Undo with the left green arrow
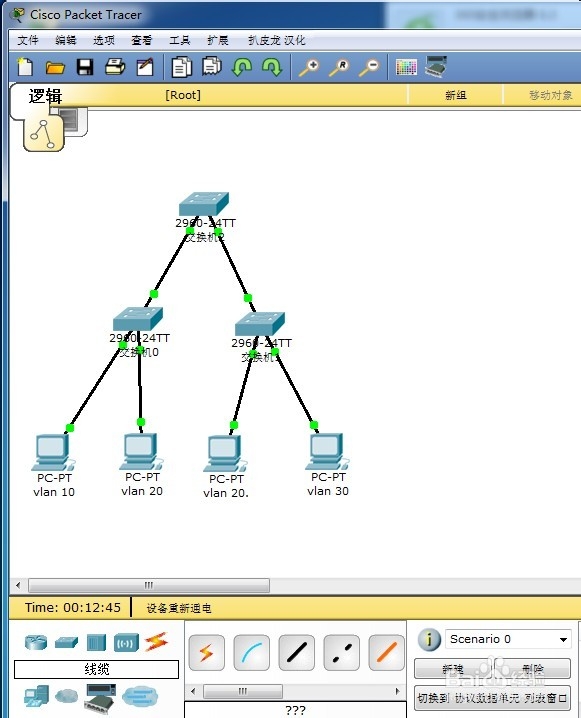The width and height of the screenshot is (581, 718). (x=242, y=67)
